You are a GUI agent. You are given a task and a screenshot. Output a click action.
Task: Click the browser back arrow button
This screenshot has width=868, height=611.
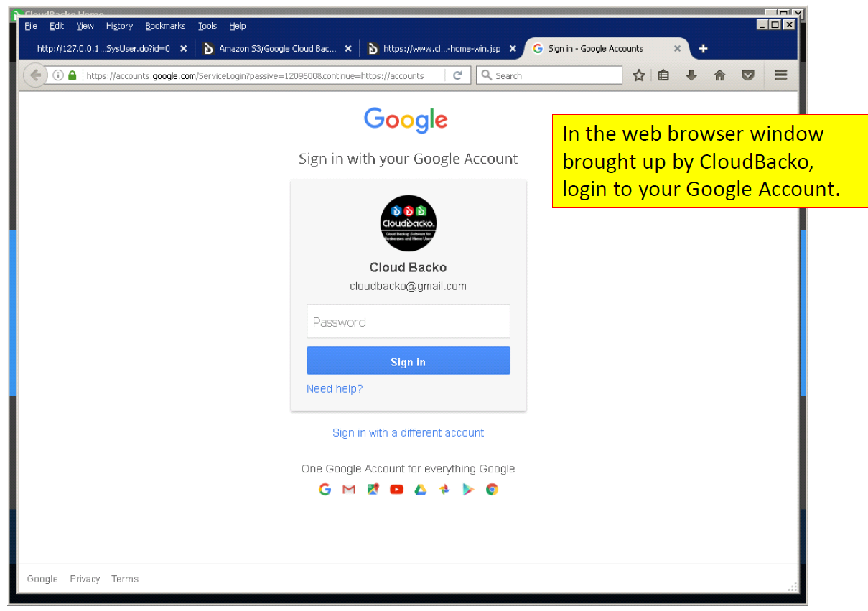(x=35, y=75)
